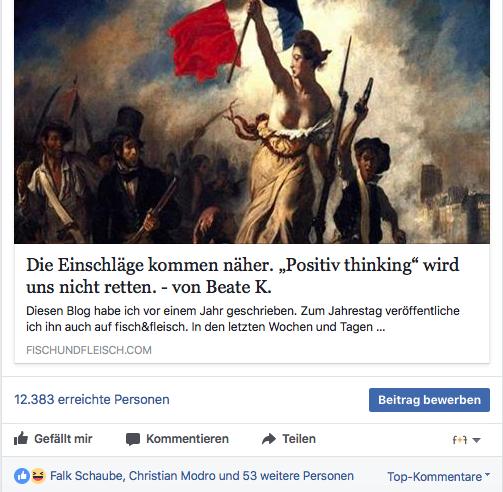Open the 12.383 erreichte Personen stats

point(92,399)
